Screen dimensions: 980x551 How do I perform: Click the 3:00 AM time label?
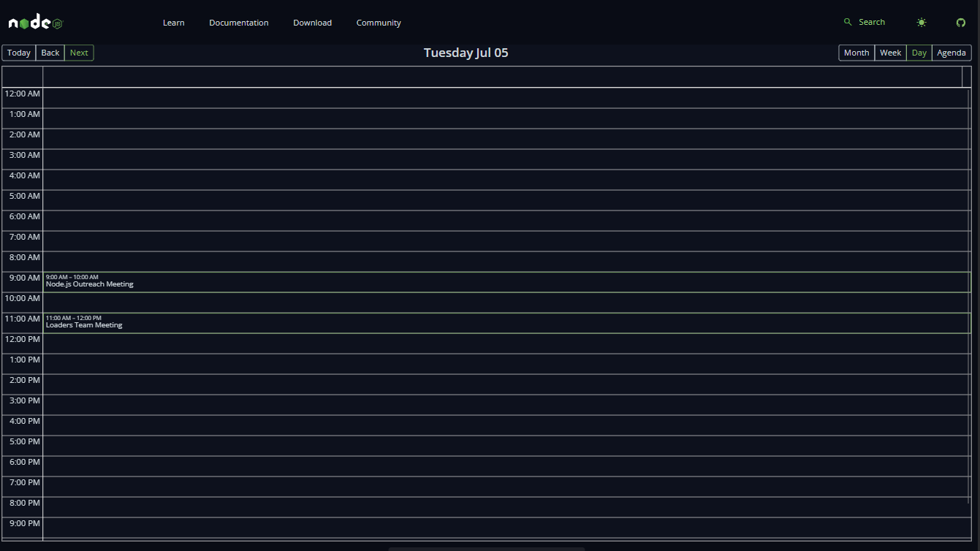[x=25, y=155]
